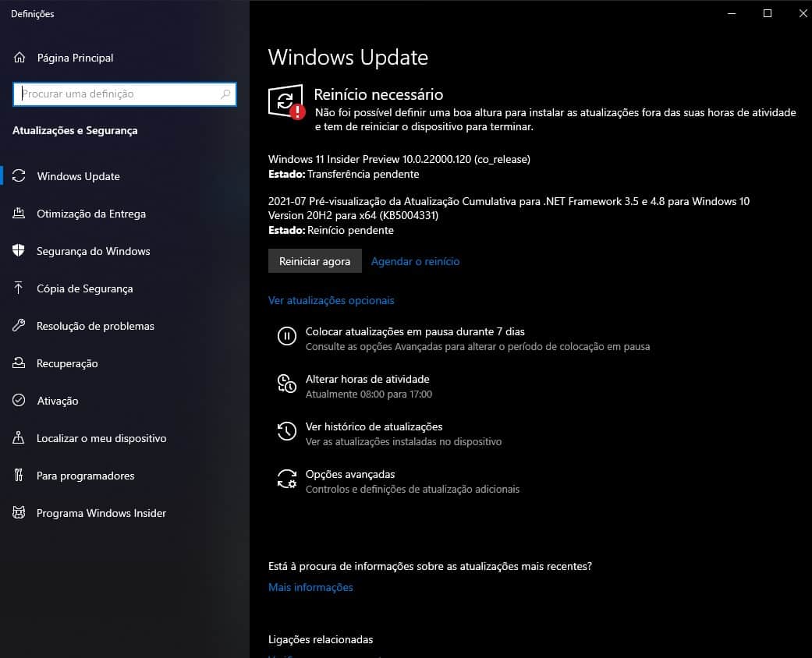This screenshot has height=658, width=812.
Task: Open Ativação section
Action: pos(58,401)
